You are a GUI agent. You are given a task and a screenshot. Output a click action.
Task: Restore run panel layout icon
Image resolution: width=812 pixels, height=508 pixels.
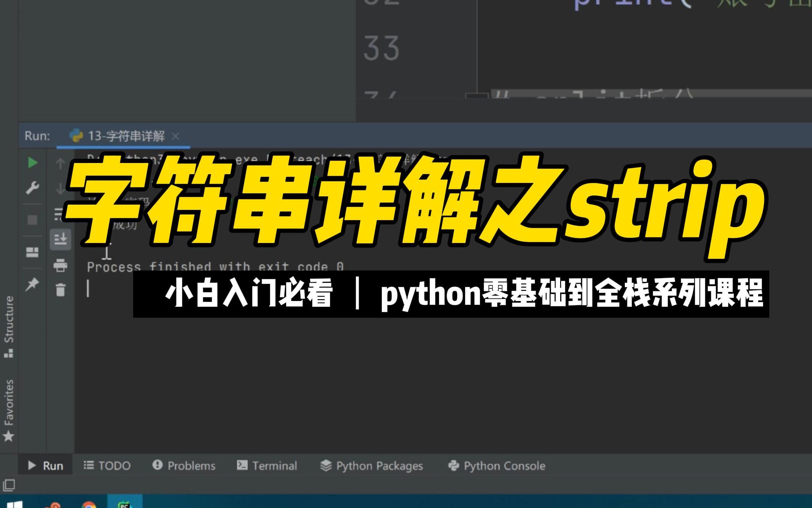click(32, 252)
